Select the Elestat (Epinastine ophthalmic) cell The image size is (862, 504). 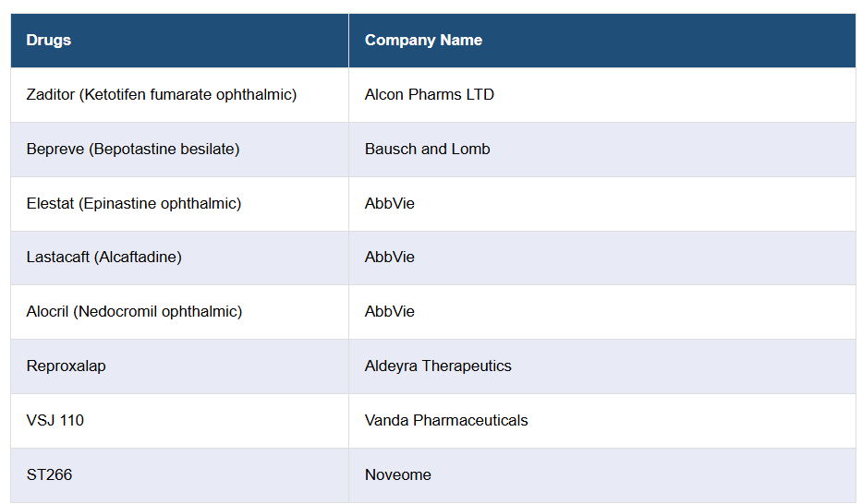[x=134, y=203]
